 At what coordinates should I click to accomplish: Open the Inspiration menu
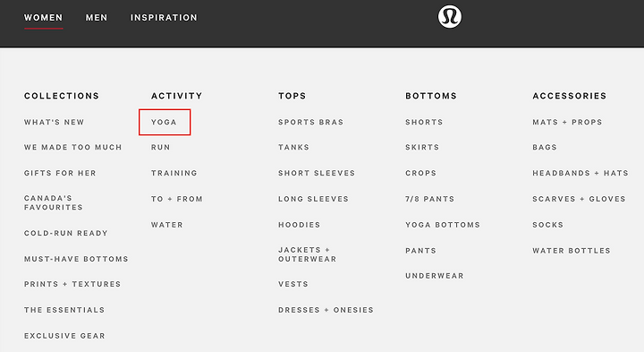point(164,18)
